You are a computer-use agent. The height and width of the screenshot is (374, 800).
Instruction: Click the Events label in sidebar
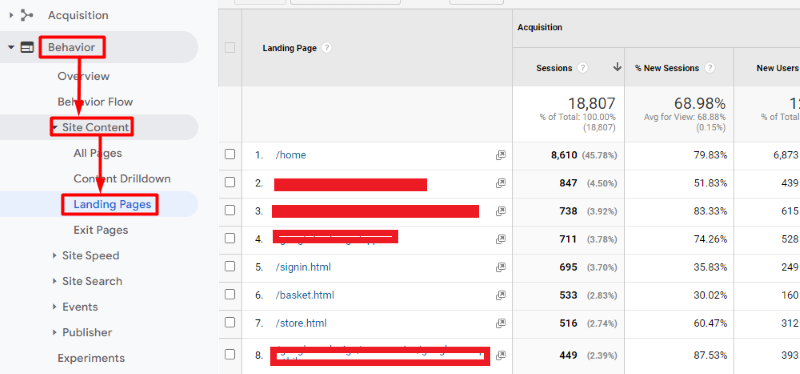tap(80, 307)
